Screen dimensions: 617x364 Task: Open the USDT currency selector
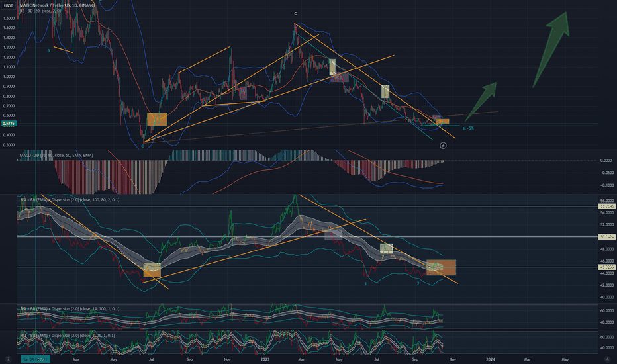click(8, 5)
